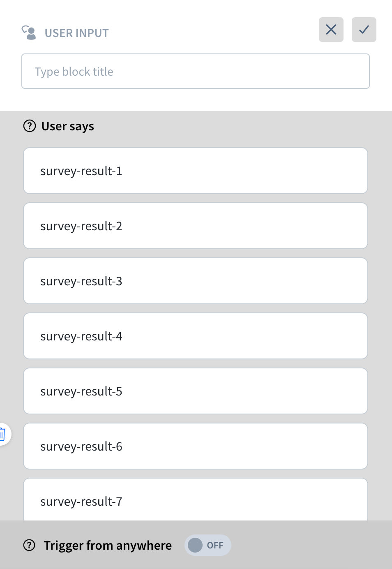This screenshot has width=392, height=569.
Task: Confirm the block with the checkmark button
Action: point(364,30)
